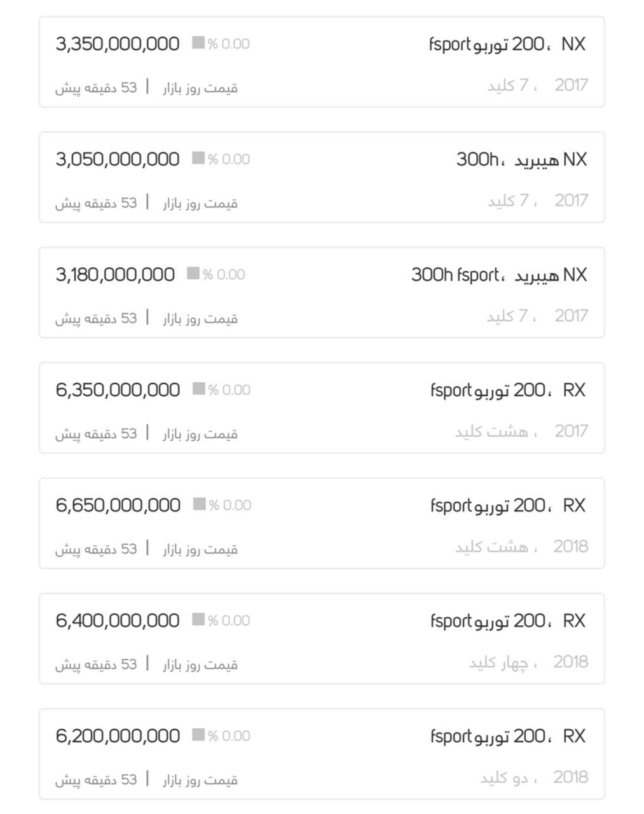
Task: Click the 6,200,000,000 price value
Action: pos(118,736)
